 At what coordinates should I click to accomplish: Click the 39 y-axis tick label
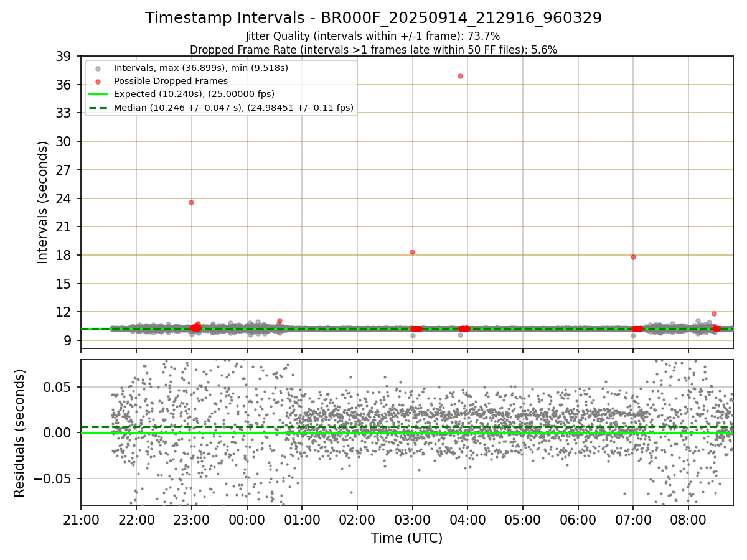pyautogui.click(x=63, y=57)
